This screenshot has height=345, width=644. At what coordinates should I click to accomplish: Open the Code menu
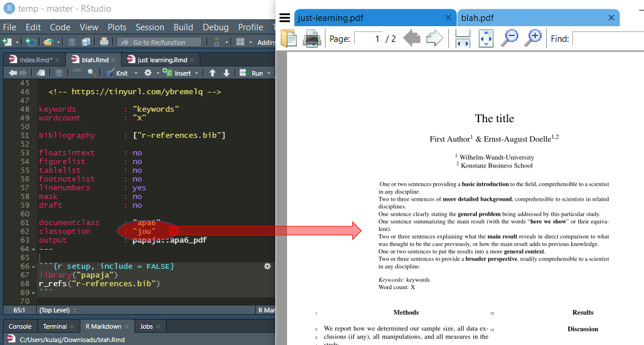pos(60,27)
